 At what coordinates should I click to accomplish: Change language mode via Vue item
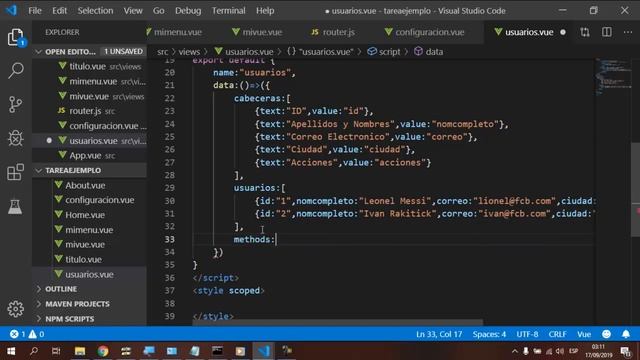click(x=584, y=334)
